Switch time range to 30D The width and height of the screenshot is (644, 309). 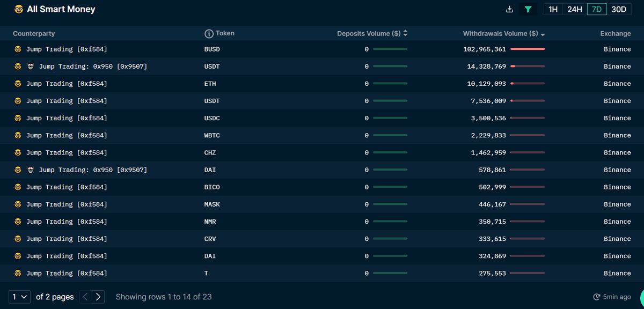pos(619,9)
